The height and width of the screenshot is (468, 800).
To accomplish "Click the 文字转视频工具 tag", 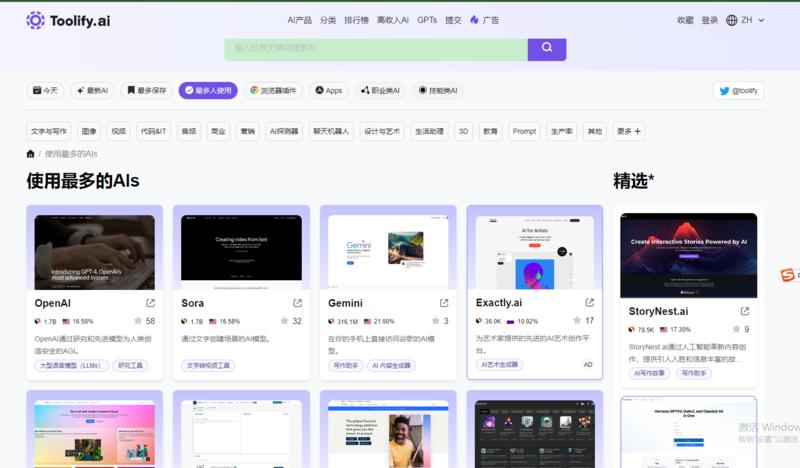I will (208, 365).
